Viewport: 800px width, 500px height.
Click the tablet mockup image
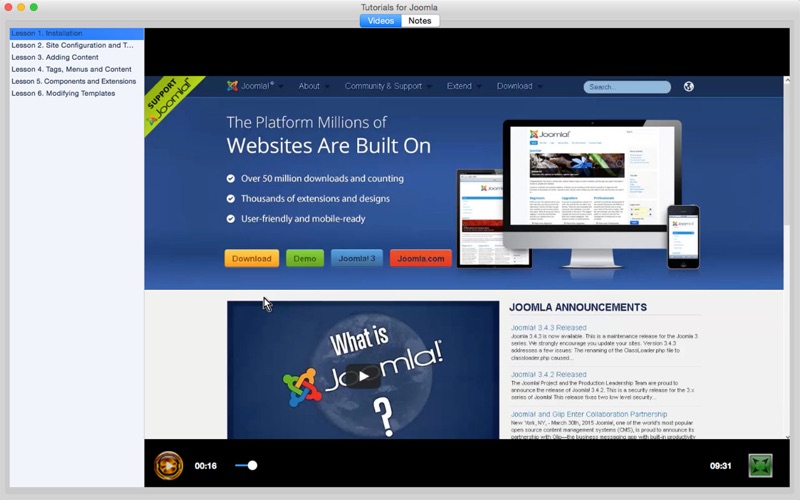[x=480, y=218]
